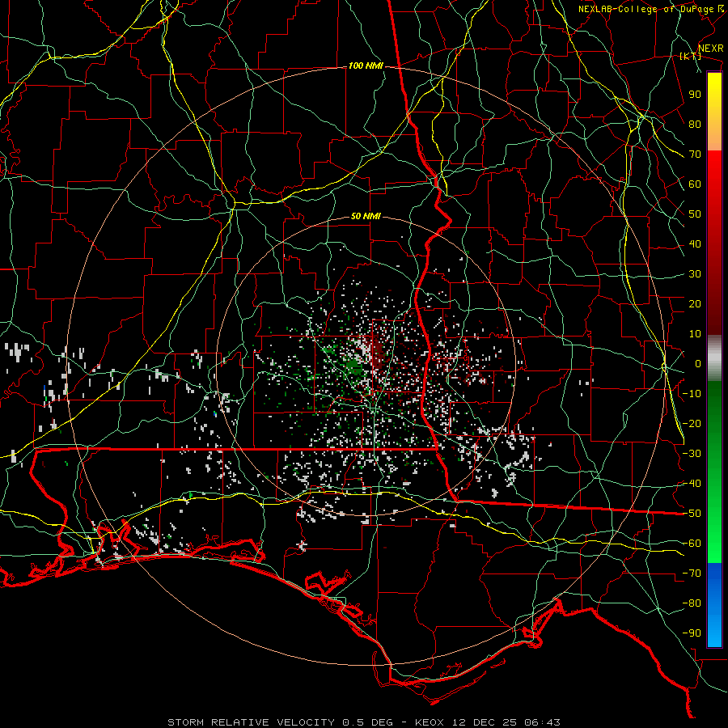This screenshot has height=728, width=728.
Task: Click the NEXR label above the color scale
Action: 711,49
